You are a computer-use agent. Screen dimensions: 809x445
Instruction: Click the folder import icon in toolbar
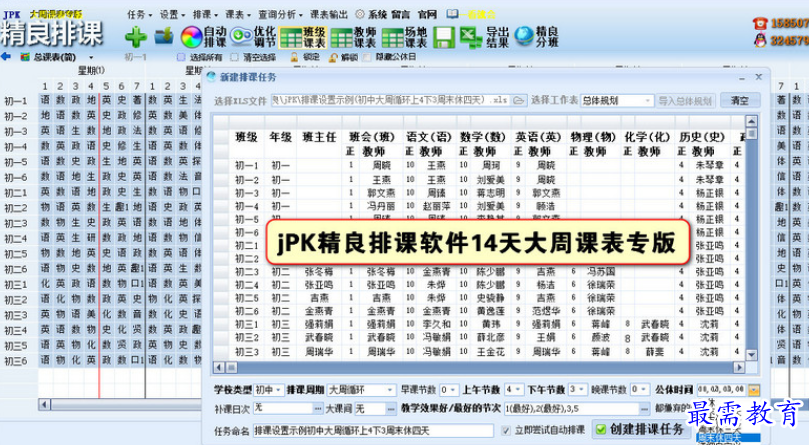point(164,36)
